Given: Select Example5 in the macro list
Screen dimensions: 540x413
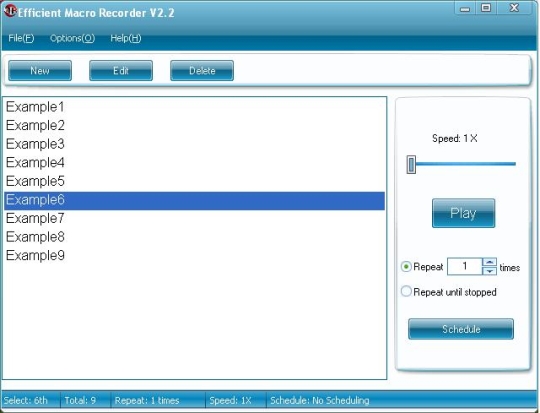Looking at the screenshot, I should click(x=194, y=181).
